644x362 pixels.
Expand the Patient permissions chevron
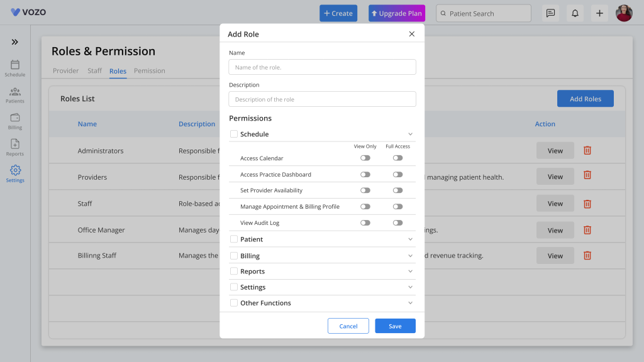[410, 239]
